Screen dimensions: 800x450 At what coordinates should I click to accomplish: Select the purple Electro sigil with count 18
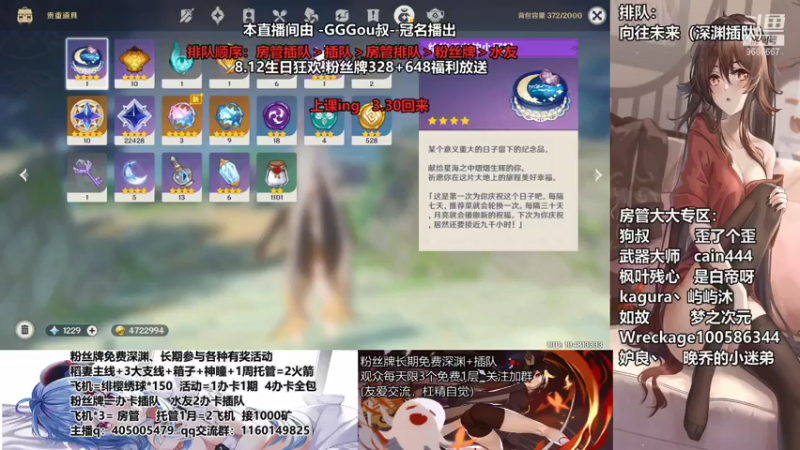277,120
